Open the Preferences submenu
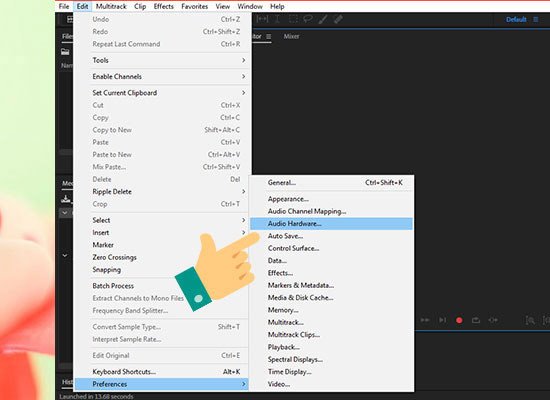 162,384
